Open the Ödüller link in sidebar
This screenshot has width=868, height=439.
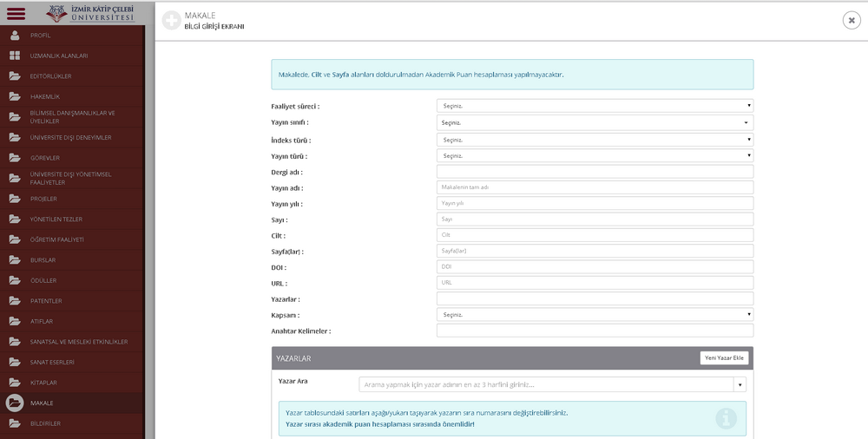[x=43, y=281]
